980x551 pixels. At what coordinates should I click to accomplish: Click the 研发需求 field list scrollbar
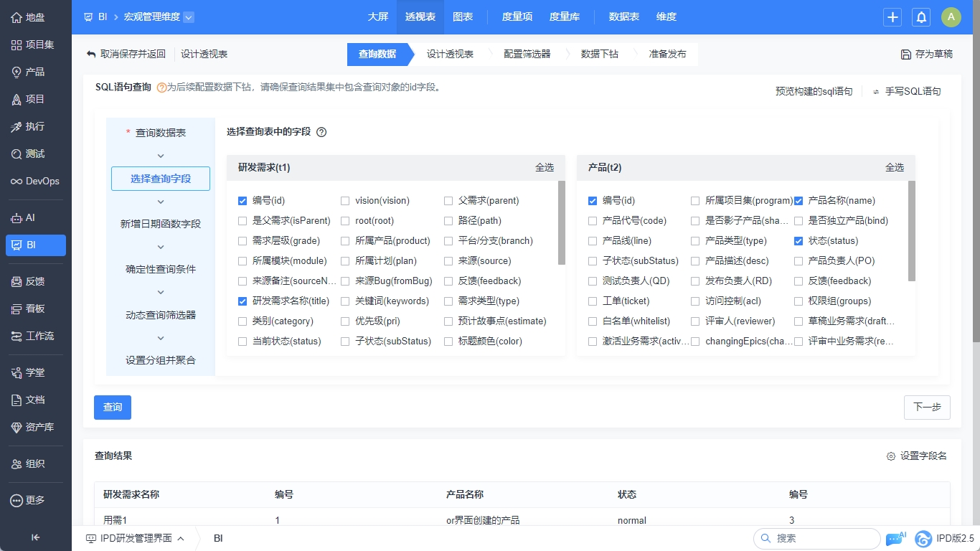click(x=561, y=222)
